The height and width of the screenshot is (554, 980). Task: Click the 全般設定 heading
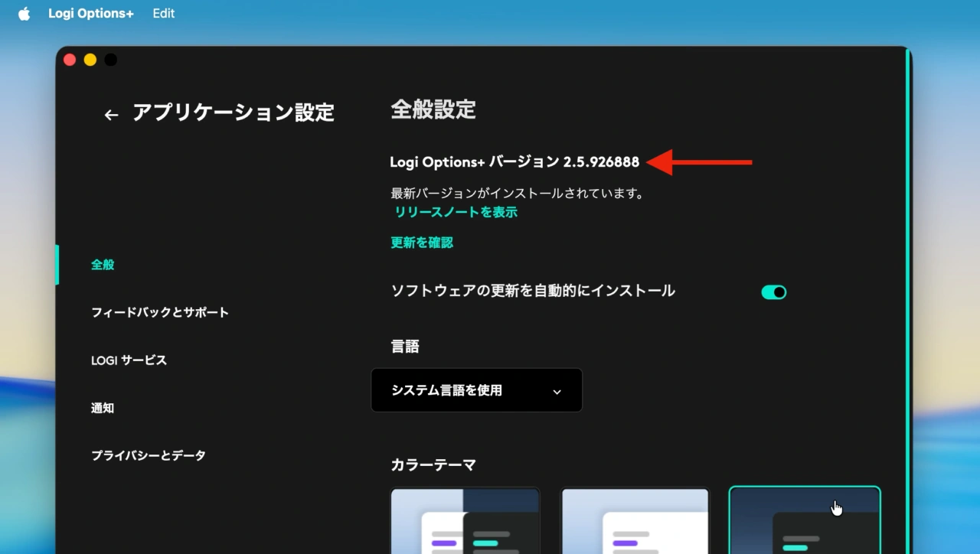(x=433, y=109)
